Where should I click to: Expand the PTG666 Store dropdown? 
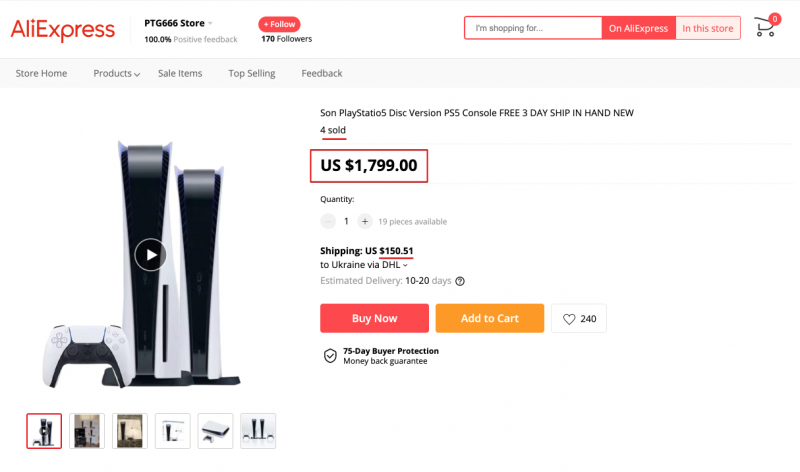pos(210,22)
